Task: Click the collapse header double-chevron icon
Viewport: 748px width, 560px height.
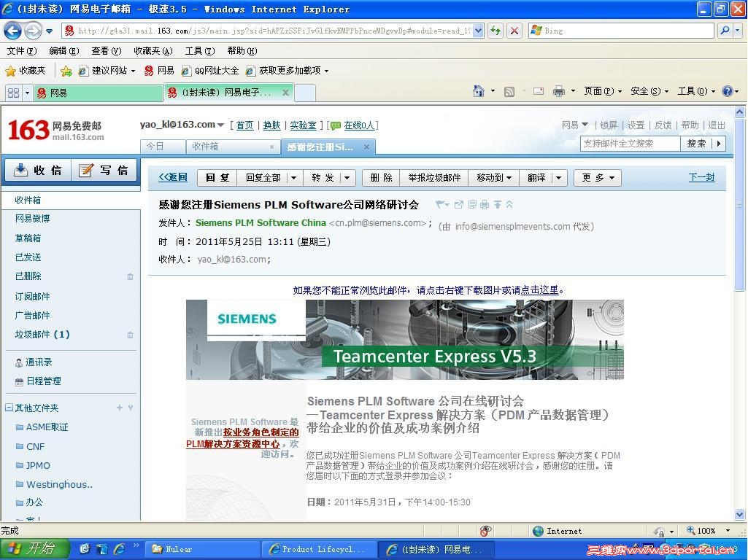Action: pos(509,204)
